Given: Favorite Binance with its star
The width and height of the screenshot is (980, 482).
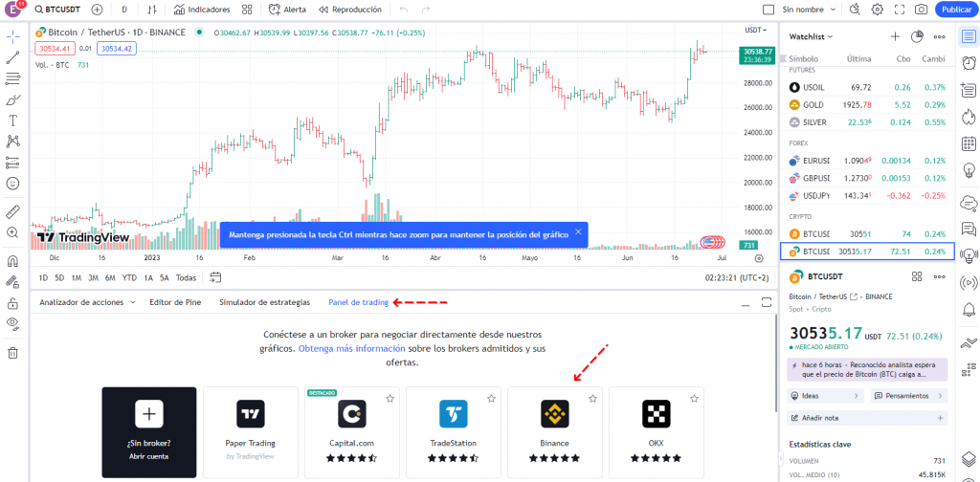Looking at the screenshot, I should tap(592, 399).
